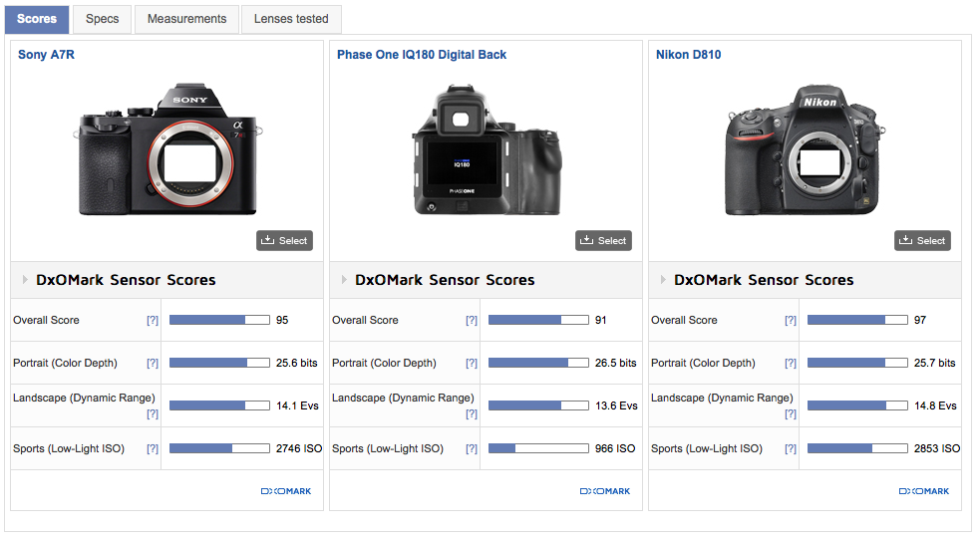
Task: Show help for Sony A7R Portrait Color Depth
Action: 153,363
